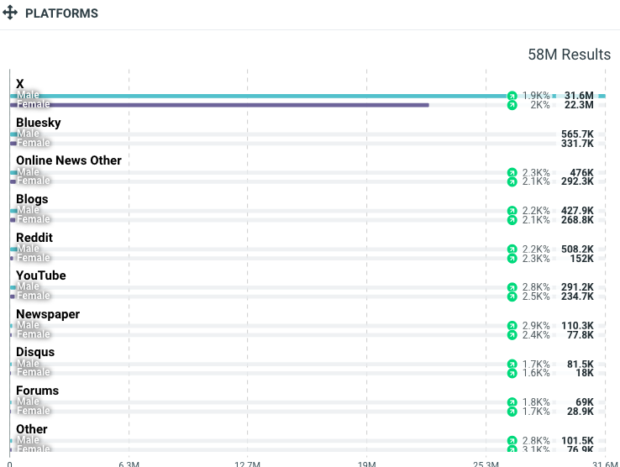620x467 pixels.
Task: Click the 18K Disqus Female value
Action: point(584,373)
